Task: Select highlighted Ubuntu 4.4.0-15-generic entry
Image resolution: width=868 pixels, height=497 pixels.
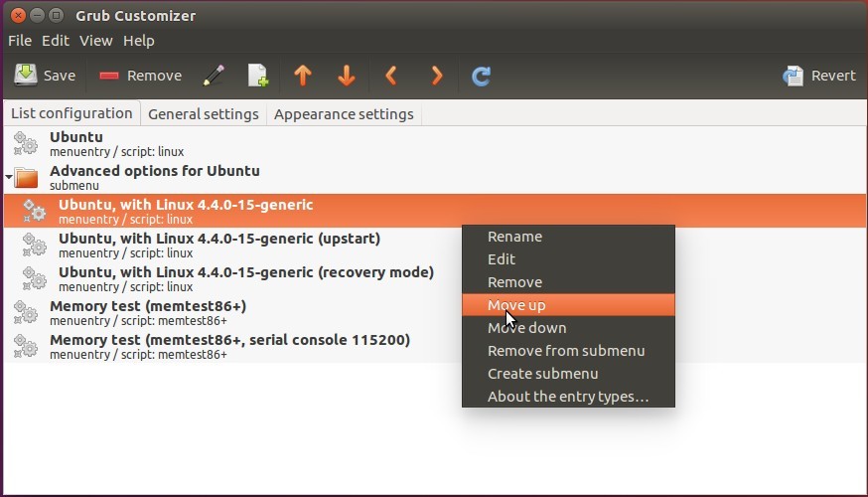Action: tap(435, 211)
